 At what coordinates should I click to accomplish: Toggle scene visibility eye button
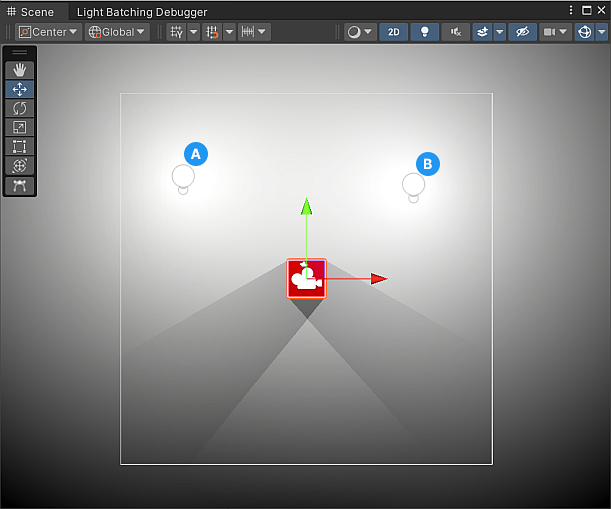click(x=521, y=32)
